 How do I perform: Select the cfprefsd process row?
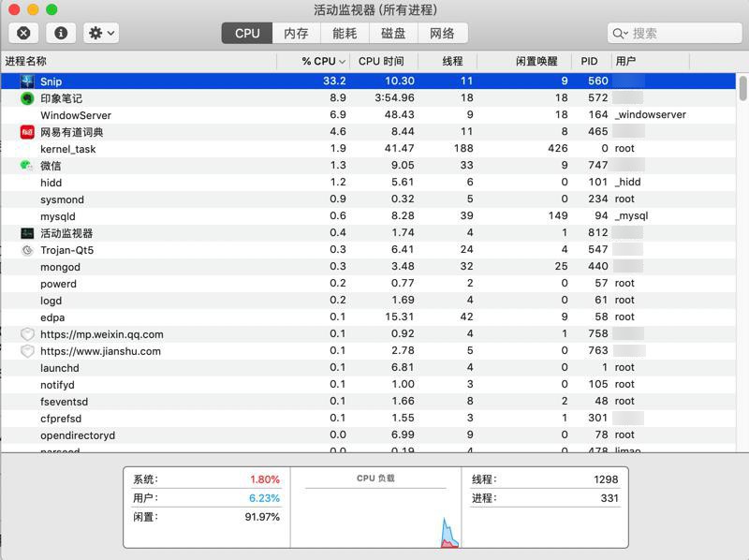(x=368, y=418)
